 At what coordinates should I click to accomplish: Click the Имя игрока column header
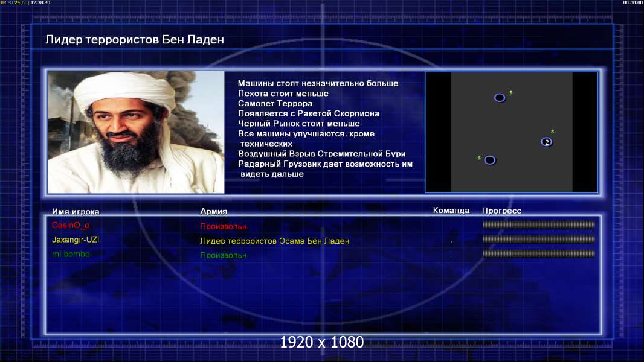76,212
